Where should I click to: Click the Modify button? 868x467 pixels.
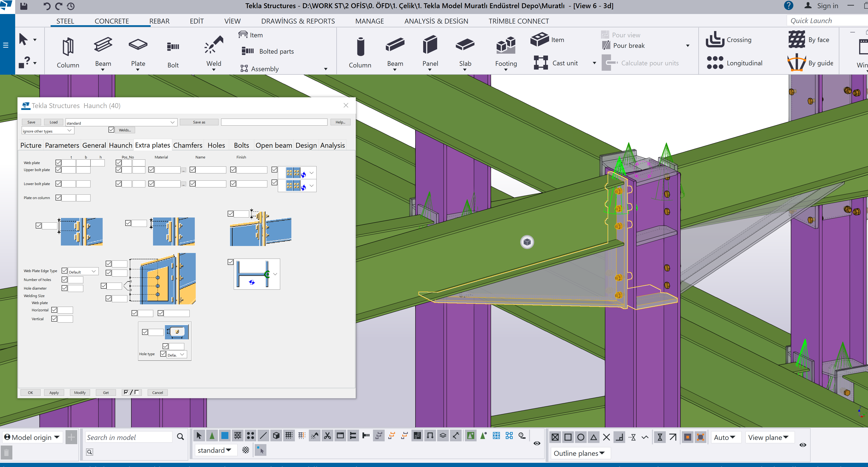[80, 393]
